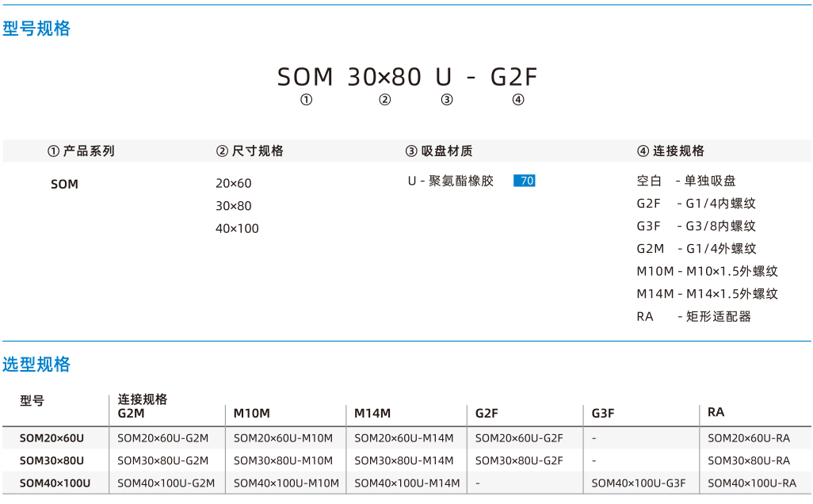Click the "M10M" table column header
Viewport: 813px width, 504px height.
(251, 413)
